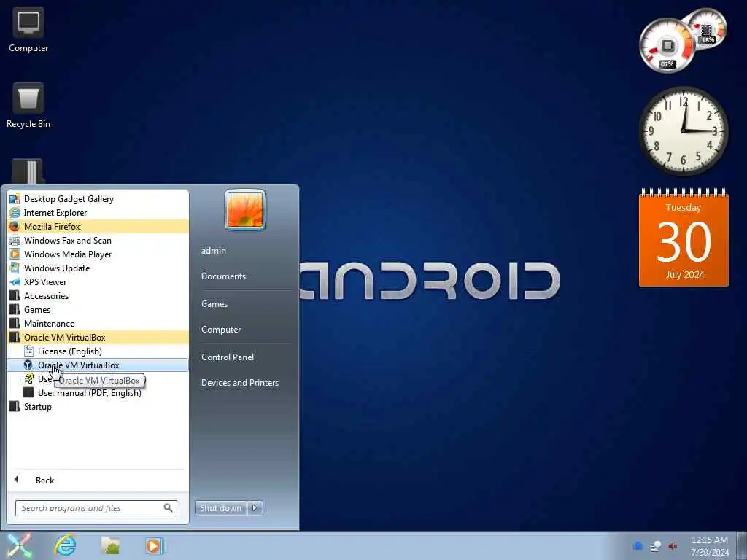Launch Oracle VM VirtualBox application shortcut
The image size is (747, 560).
98,365
